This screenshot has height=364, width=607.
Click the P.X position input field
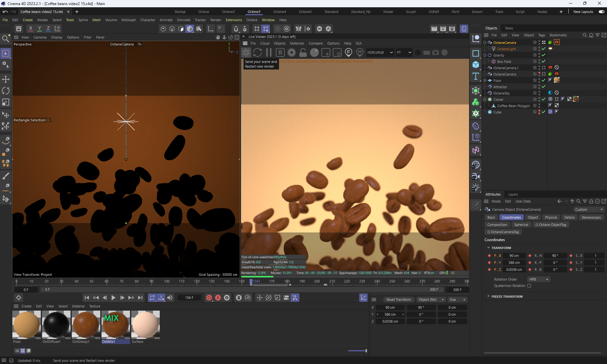[514, 256]
